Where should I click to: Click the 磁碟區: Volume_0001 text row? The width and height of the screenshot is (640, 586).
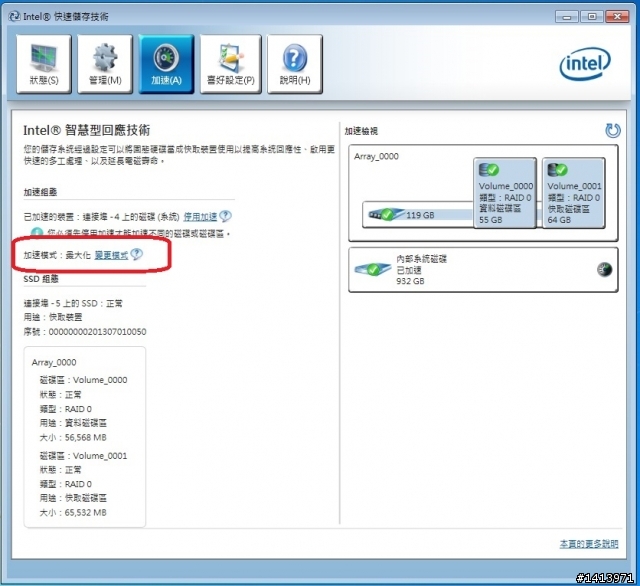pyautogui.click(x=83, y=455)
